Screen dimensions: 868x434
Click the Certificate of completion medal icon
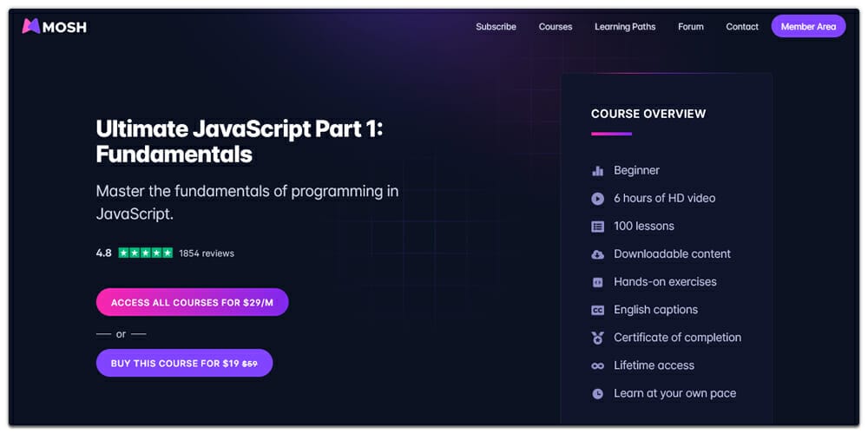597,338
